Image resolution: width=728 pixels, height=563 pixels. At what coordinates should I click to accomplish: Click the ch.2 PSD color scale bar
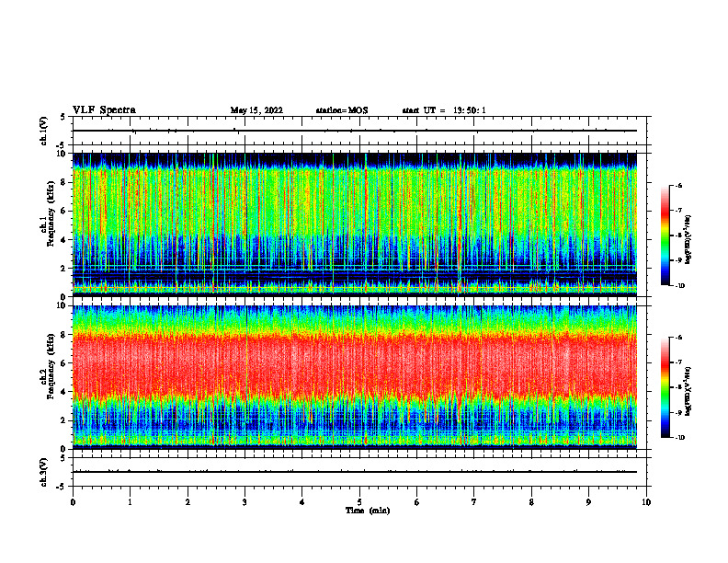[665, 387]
